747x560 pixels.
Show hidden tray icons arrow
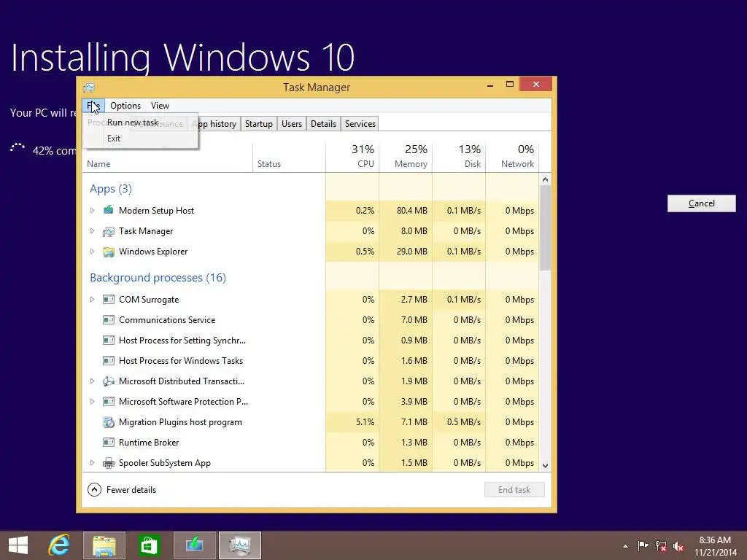point(625,546)
